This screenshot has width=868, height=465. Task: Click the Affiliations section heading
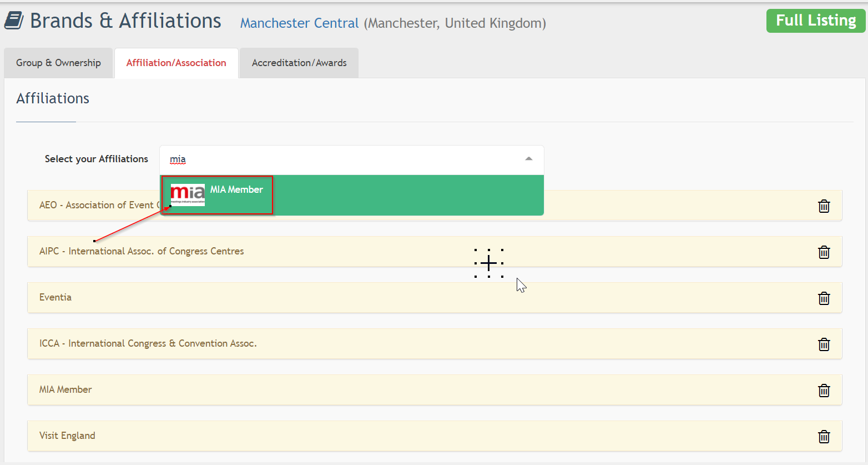pyautogui.click(x=53, y=98)
